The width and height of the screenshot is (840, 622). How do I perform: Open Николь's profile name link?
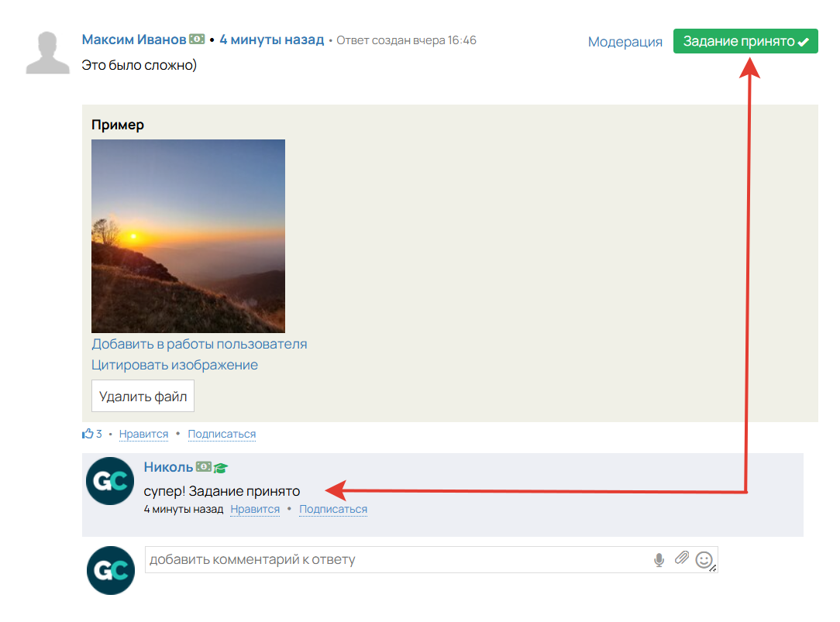[x=168, y=467]
